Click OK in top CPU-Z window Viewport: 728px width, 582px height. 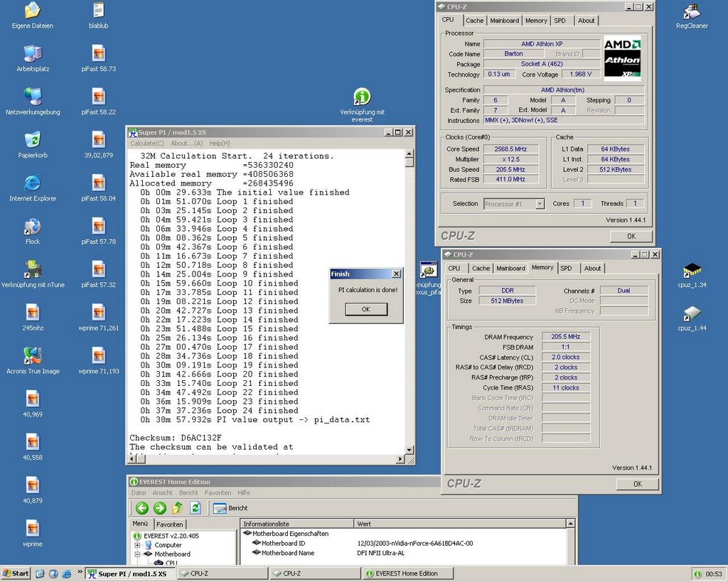pyautogui.click(x=631, y=236)
